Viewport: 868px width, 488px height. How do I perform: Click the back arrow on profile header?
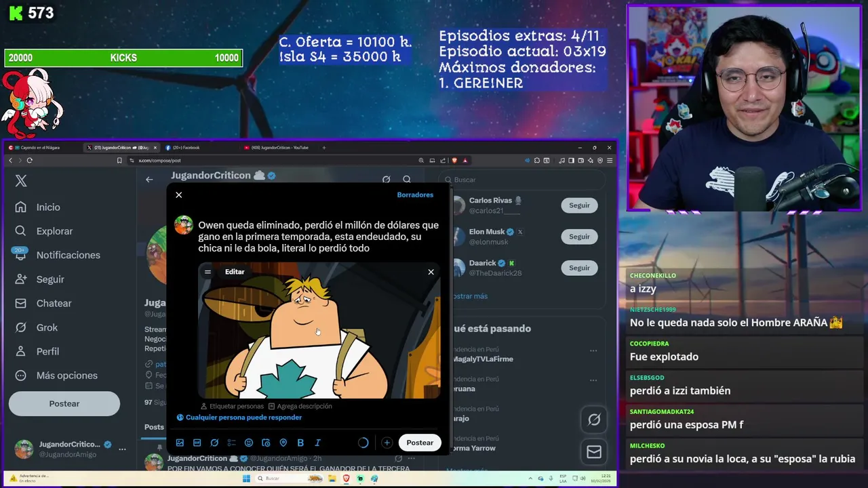tap(149, 180)
